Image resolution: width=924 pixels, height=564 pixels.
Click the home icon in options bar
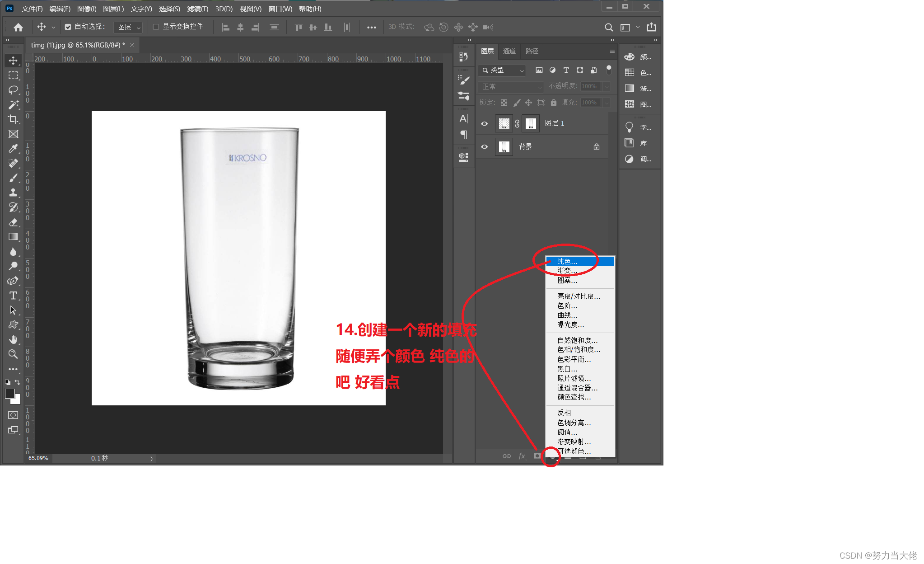pyautogui.click(x=18, y=27)
